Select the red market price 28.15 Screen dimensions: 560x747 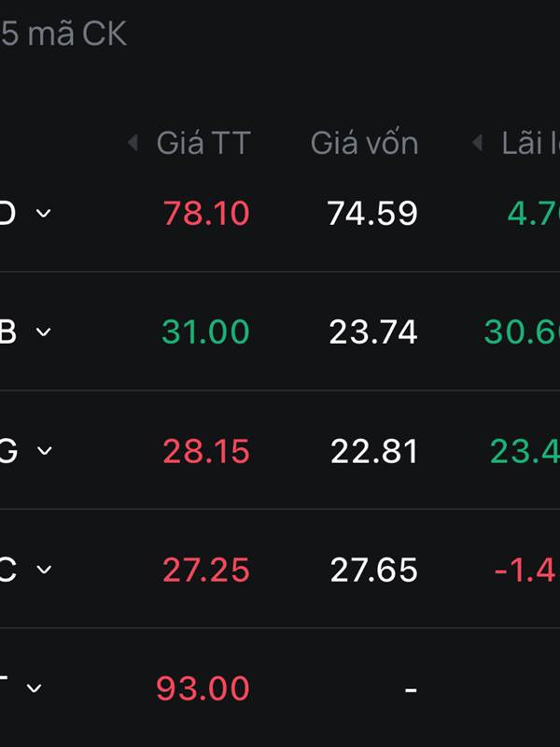click(206, 451)
